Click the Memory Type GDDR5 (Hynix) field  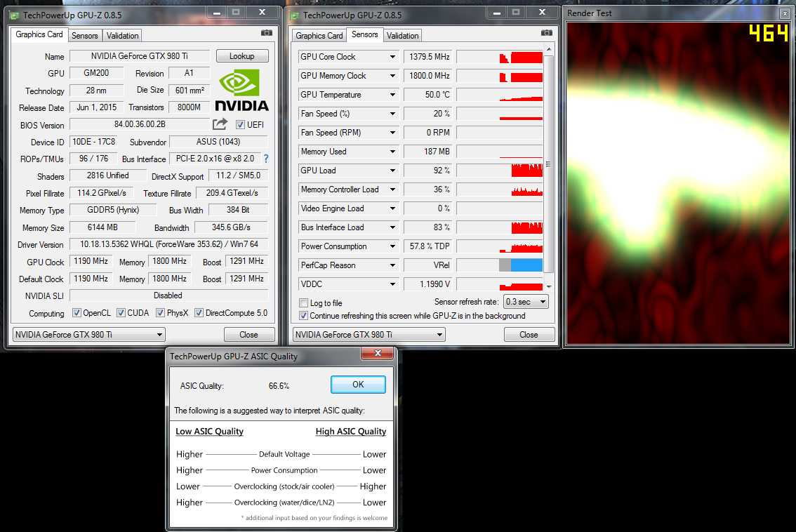(x=113, y=210)
